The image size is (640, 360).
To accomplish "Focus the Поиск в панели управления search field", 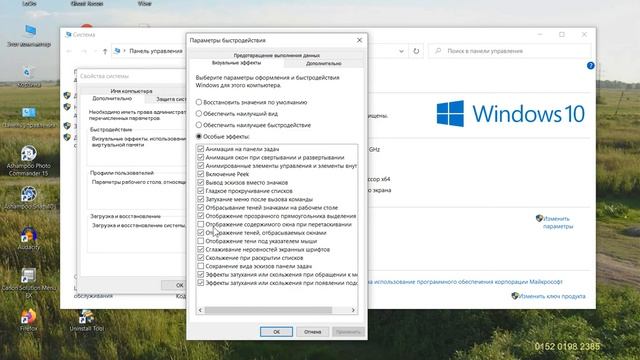I will click(510, 51).
